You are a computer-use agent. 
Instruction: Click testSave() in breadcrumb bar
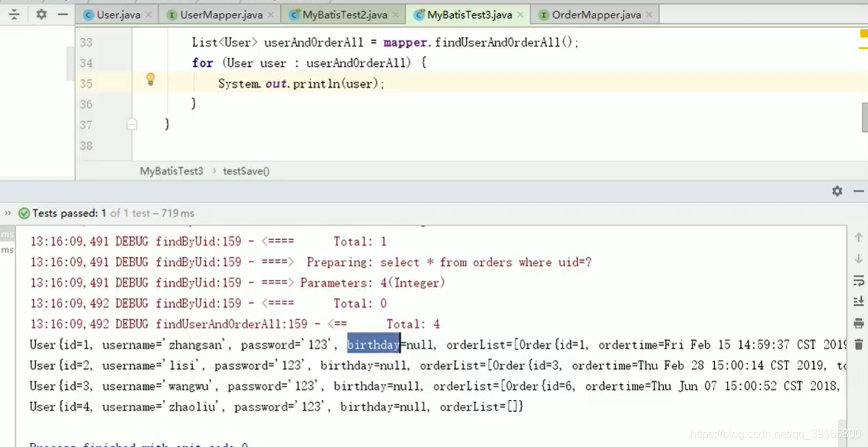[x=246, y=171]
